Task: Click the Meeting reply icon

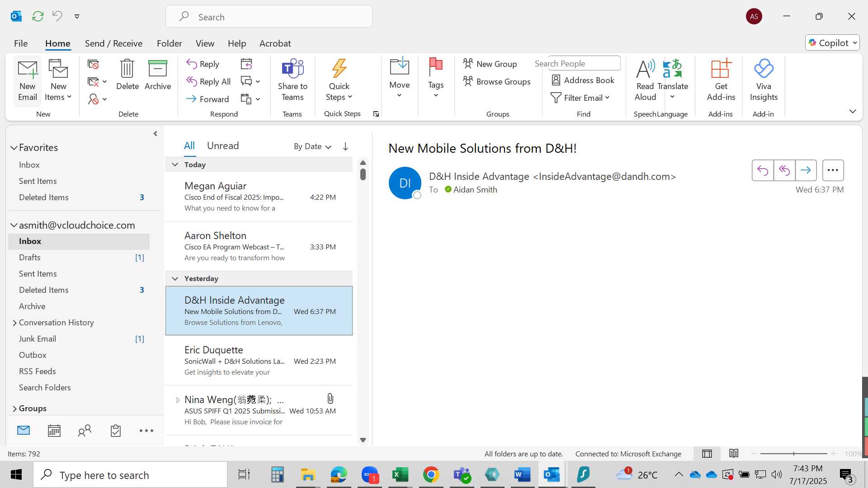Action: point(246,64)
